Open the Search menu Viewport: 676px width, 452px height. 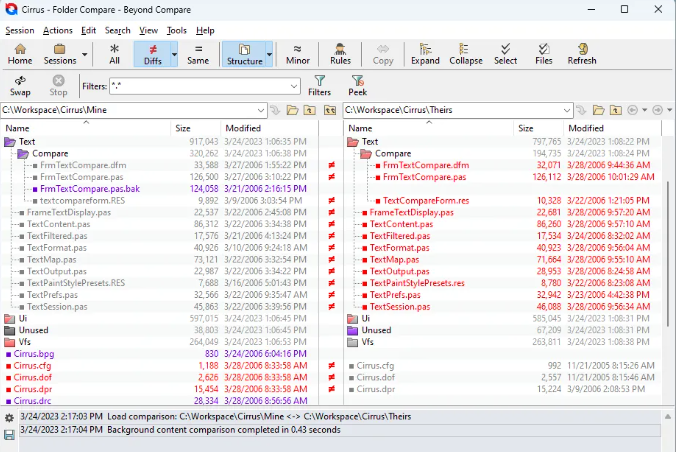click(117, 31)
